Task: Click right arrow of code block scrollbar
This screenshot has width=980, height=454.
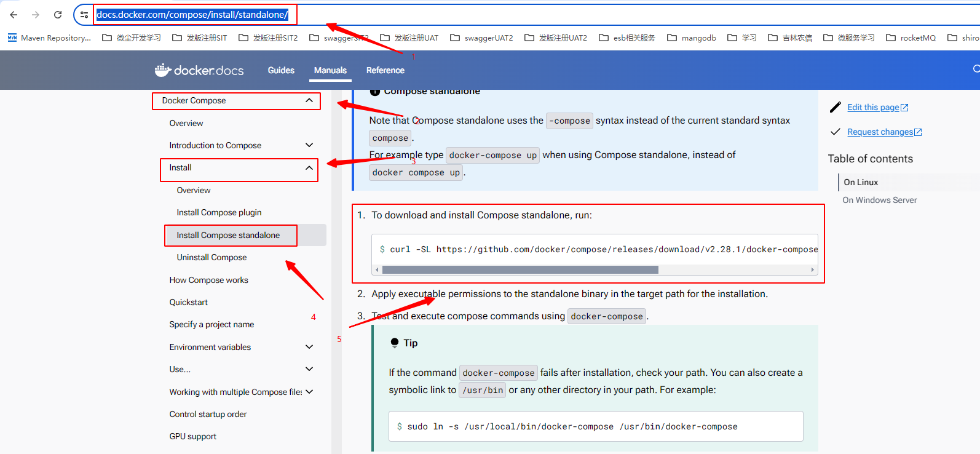Action: pyautogui.click(x=813, y=269)
